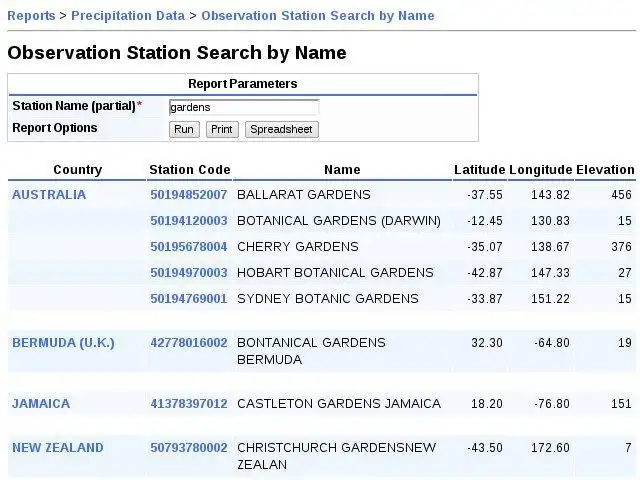Image resolution: width=640 pixels, height=480 pixels.
Task: Export results with Spreadsheet button
Action: [x=281, y=129]
